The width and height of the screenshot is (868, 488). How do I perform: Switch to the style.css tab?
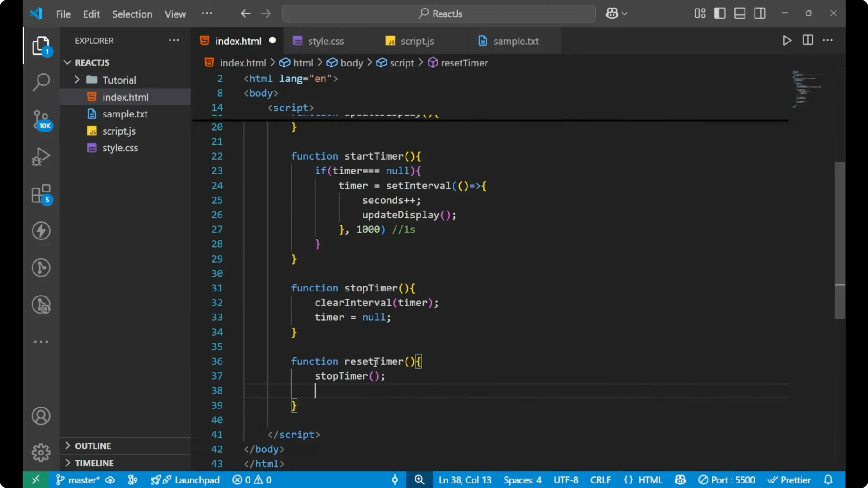pyautogui.click(x=325, y=41)
